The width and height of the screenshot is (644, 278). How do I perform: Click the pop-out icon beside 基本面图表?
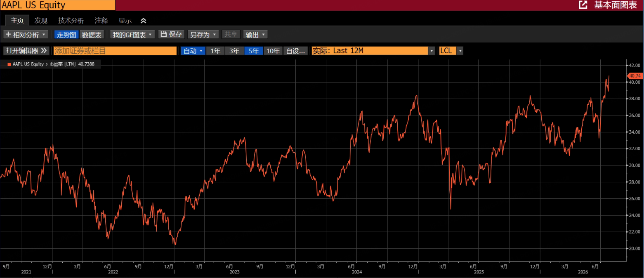coord(583,5)
